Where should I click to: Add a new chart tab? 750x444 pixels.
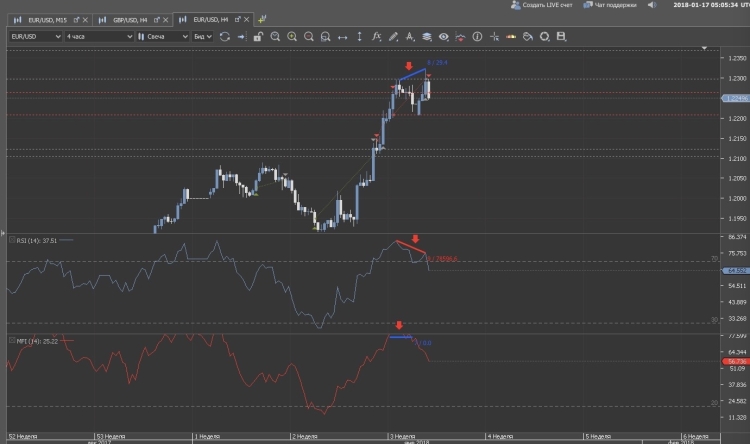[x=262, y=20]
